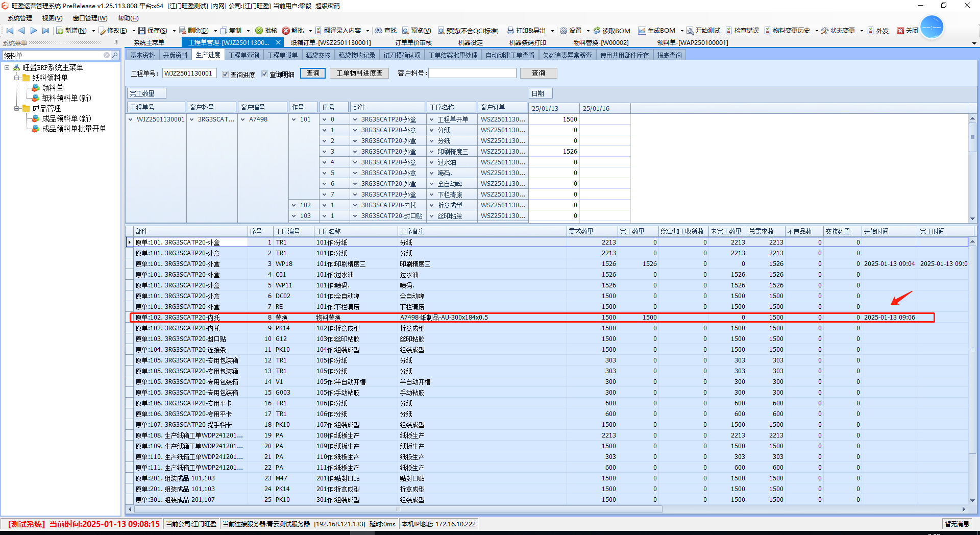
Task: Click the 开始测试 icon
Action: [x=690, y=31]
